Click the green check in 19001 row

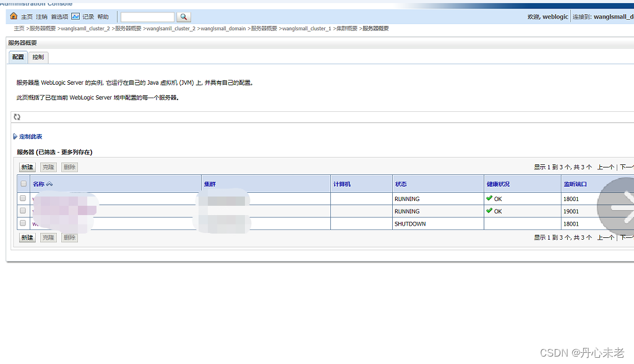pos(489,211)
